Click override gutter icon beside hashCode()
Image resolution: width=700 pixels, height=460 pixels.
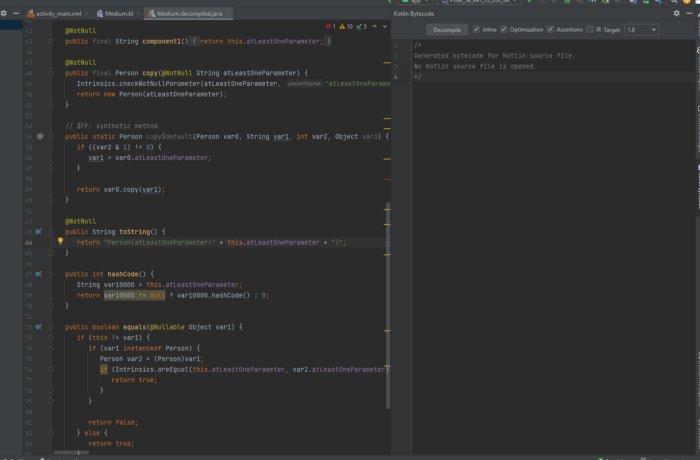pos(38,274)
